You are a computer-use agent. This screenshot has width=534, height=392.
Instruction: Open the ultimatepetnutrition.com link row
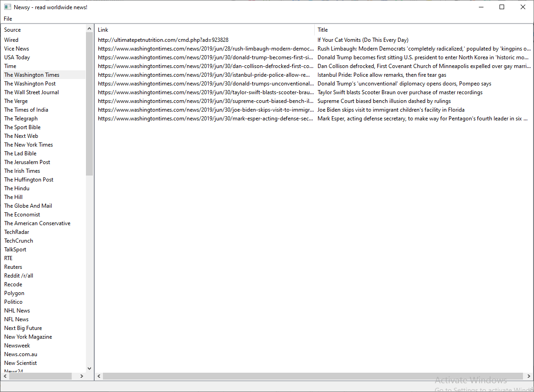click(x=163, y=40)
